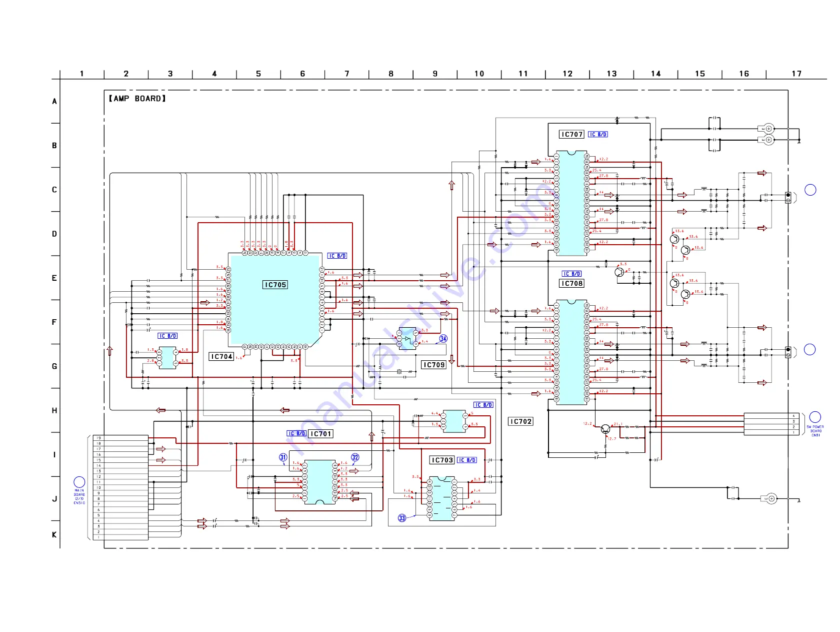Click the IC703 label

coord(442,460)
